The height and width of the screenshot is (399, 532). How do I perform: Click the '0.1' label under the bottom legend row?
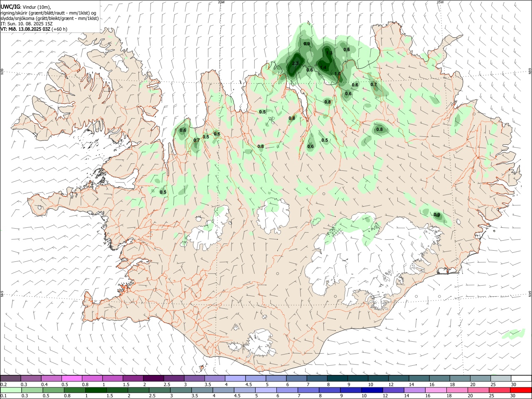point(3,396)
